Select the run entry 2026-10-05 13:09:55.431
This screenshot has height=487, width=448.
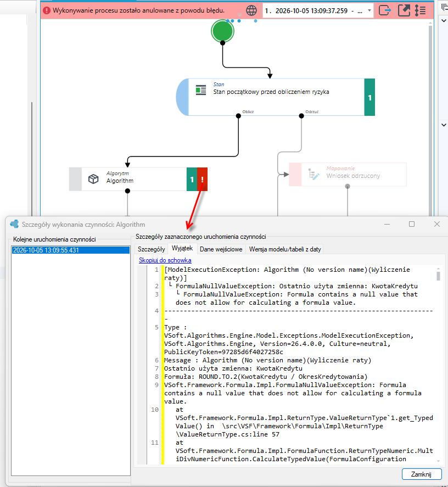pos(70,250)
